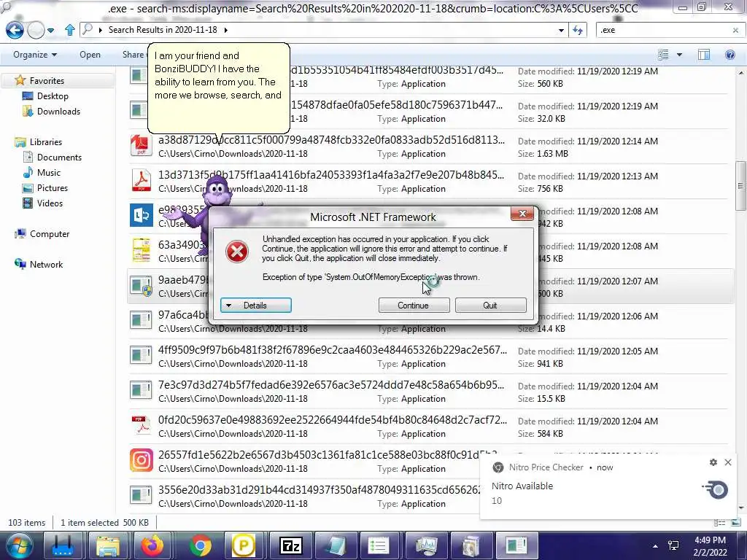Toggle the preview pane icon
This screenshot has width=747, height=560.
point(704,55)
